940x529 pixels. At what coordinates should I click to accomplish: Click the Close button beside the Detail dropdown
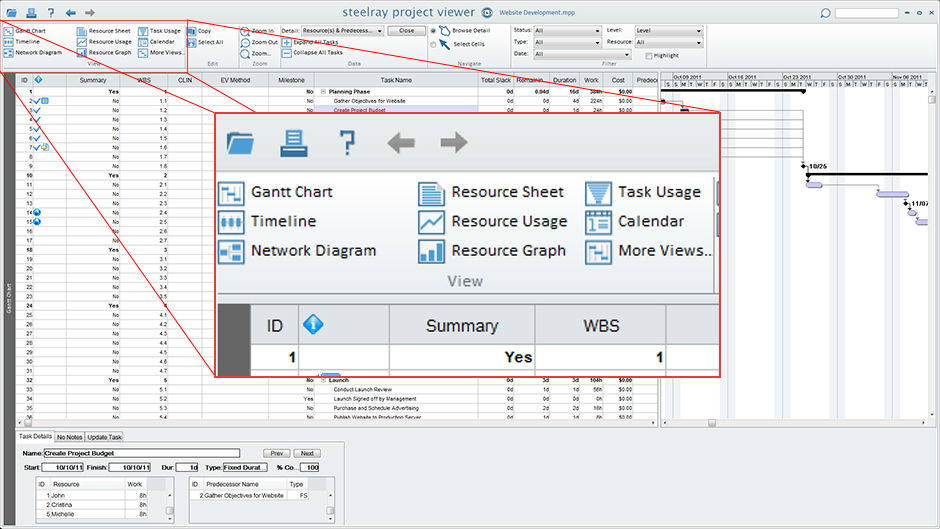pos(406,31)
